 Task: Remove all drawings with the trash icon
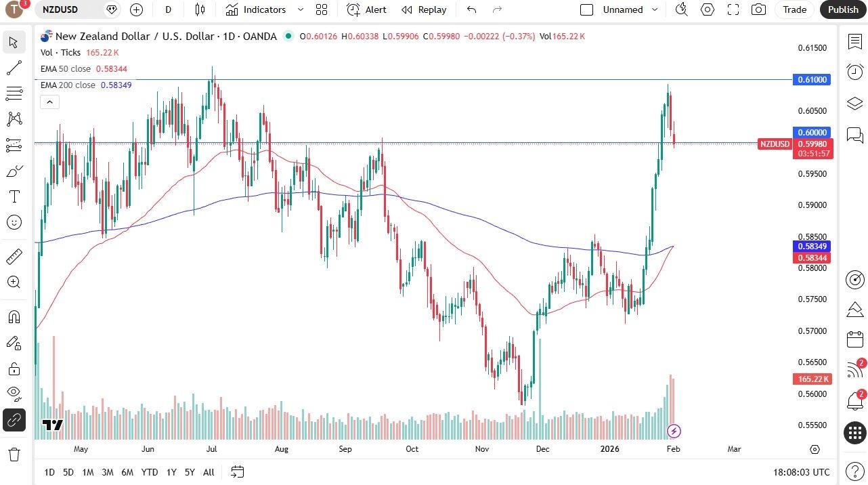(x=14, y=455)
